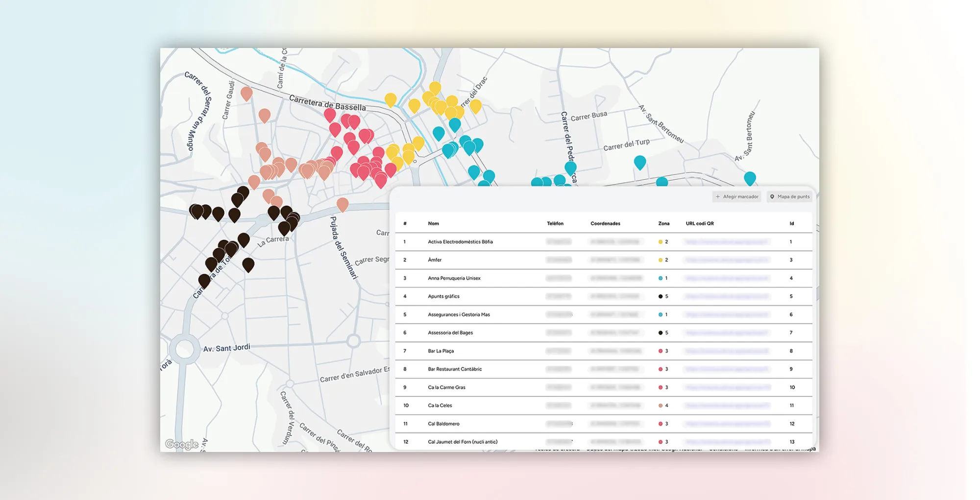Open the 'Mapa de punts' view

pyautogui.click(x=789, y=197)
